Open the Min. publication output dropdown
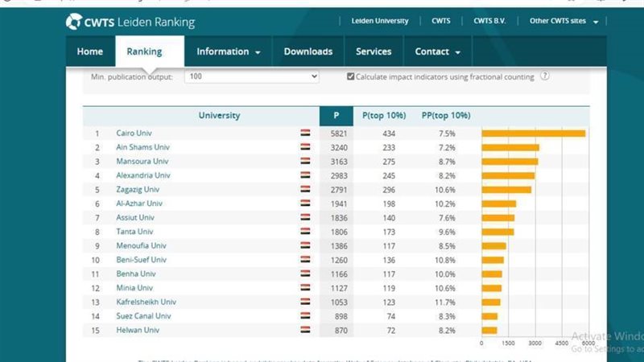 (252, 76)
